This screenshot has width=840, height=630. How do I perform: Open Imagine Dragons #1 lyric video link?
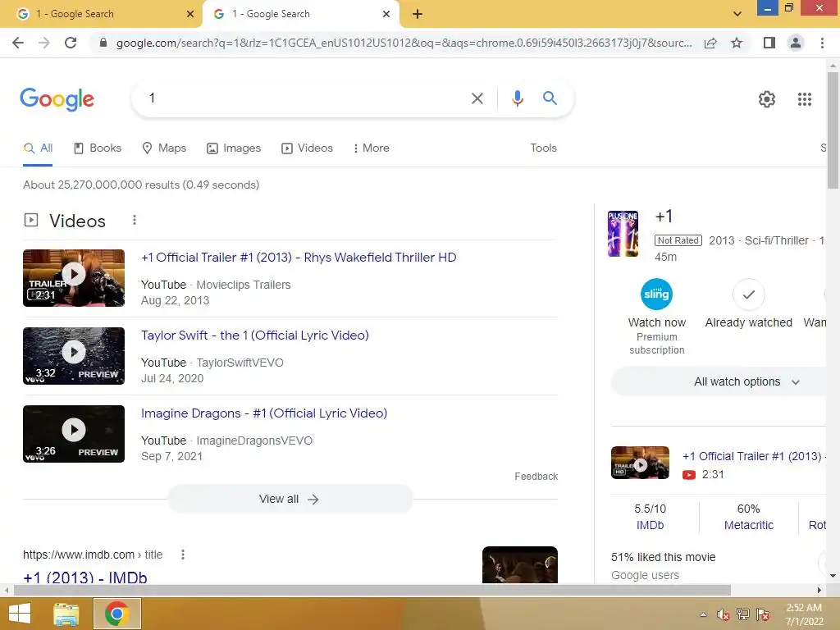point(264,413)
